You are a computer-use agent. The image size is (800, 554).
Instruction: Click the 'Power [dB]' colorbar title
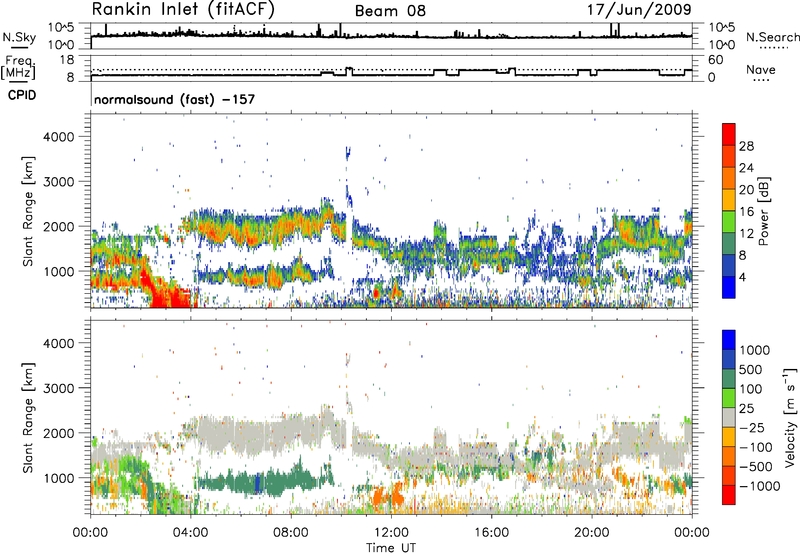point(764,211)
